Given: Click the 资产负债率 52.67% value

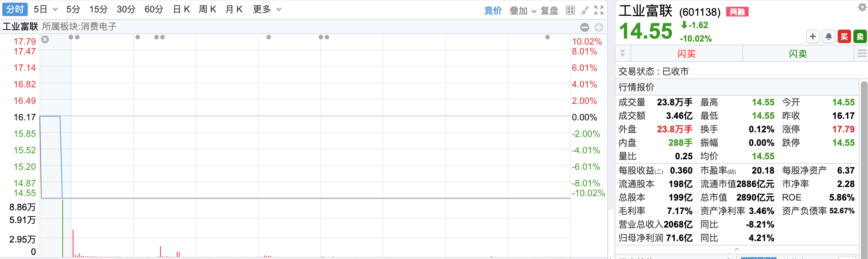Looking at the screenshot, I should click(842, 211).
